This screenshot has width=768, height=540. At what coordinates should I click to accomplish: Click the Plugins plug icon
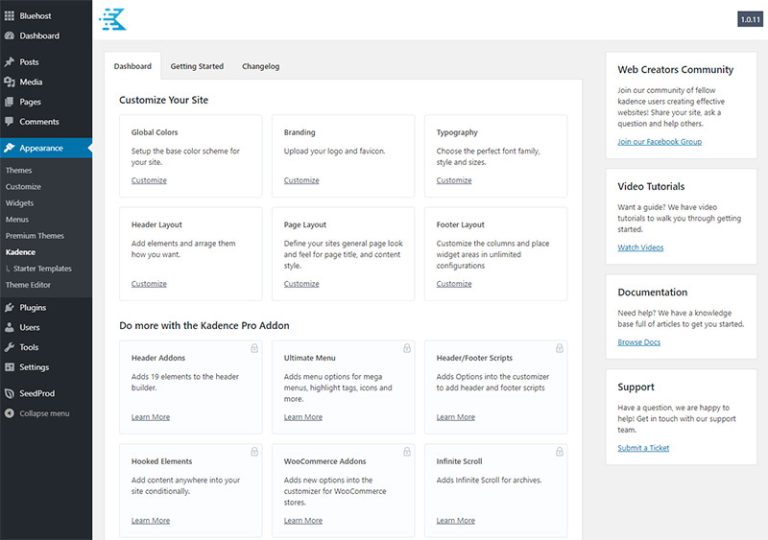click(9, 308)
